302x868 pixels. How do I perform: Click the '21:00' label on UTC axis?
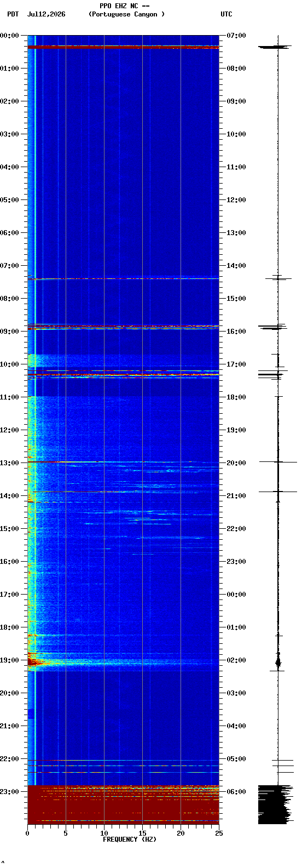(236, 496)
